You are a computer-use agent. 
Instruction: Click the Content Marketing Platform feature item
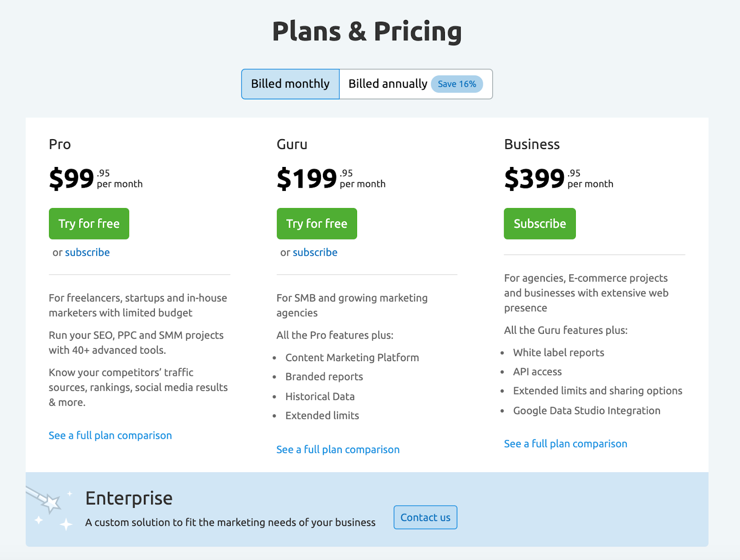[x=352, y=357]
